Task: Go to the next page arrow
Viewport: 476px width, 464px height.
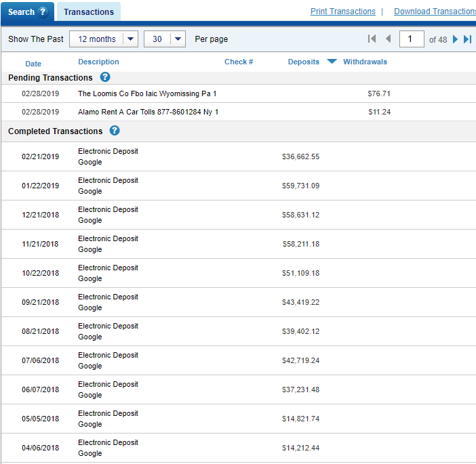Action: [455, 39]
